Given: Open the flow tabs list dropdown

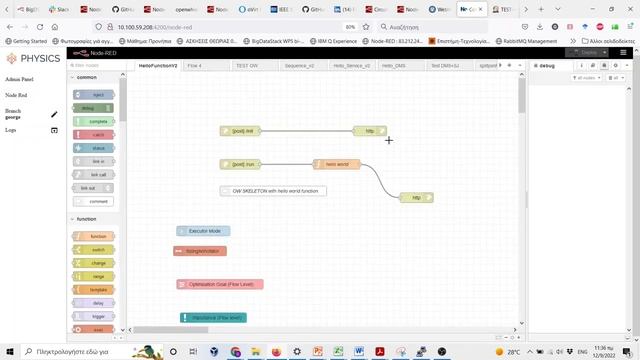Looking at the screenshot, I should pyautogui.click(x=520, y=65).
